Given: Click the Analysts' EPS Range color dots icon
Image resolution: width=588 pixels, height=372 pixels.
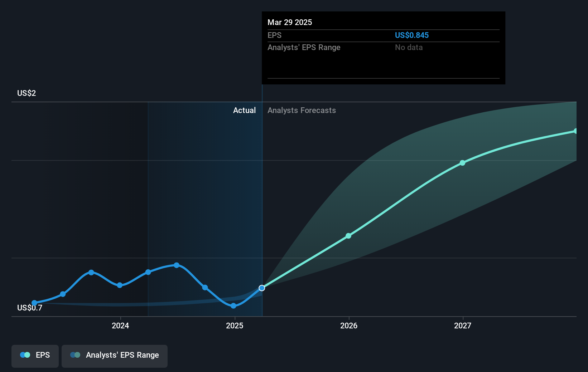Looking at the screenshot, I should pos(75,355).
